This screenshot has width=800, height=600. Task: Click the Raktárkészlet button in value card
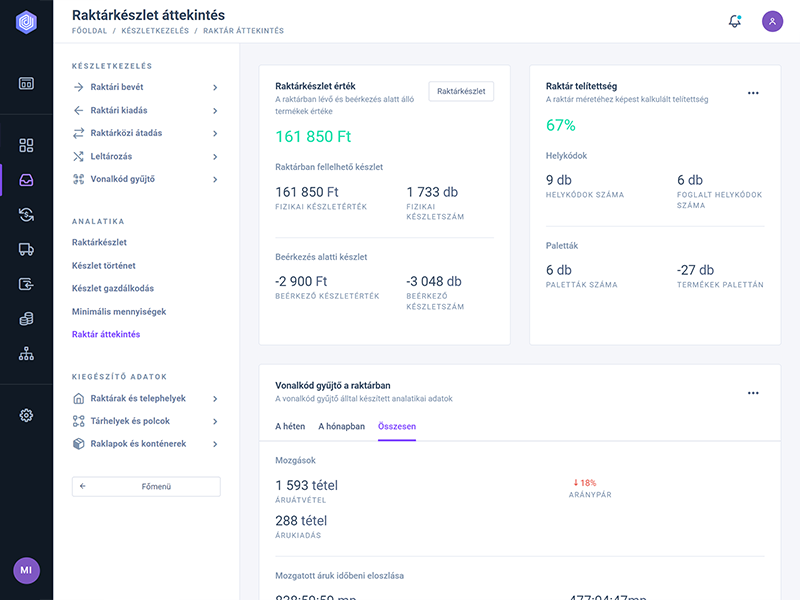[461, 91]
